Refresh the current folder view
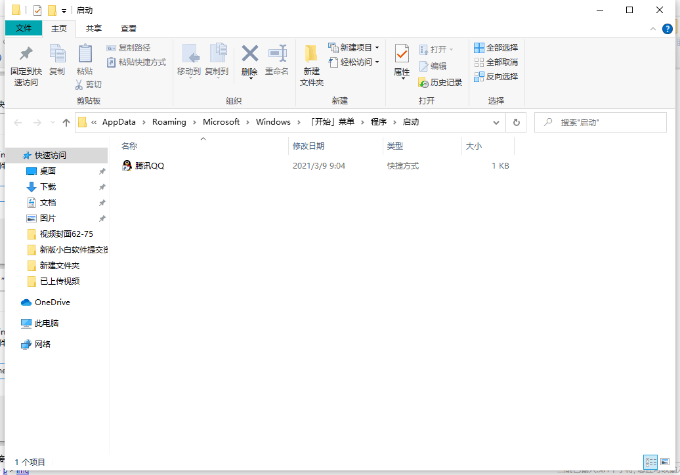 516,122
